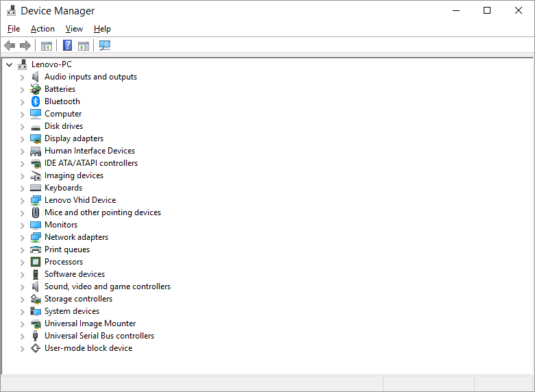Collapse the Lenovo-PC root node
This screenshot has width=535, height=392.
coord(9,64)
